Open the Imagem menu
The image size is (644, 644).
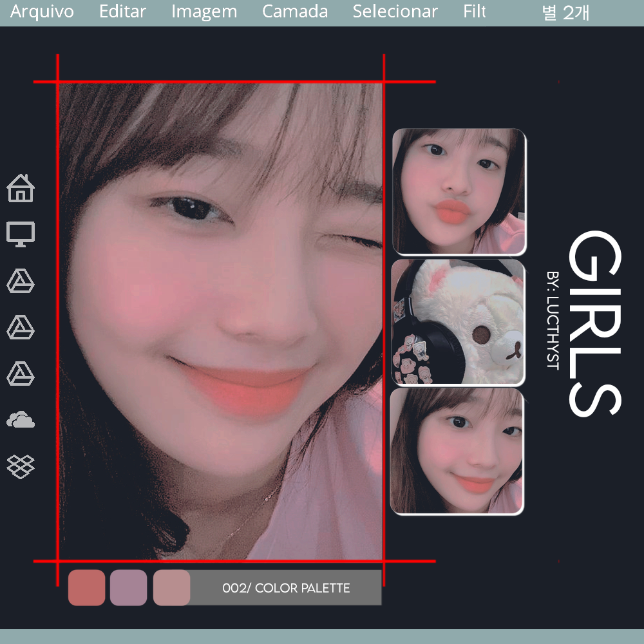[204, 12]
